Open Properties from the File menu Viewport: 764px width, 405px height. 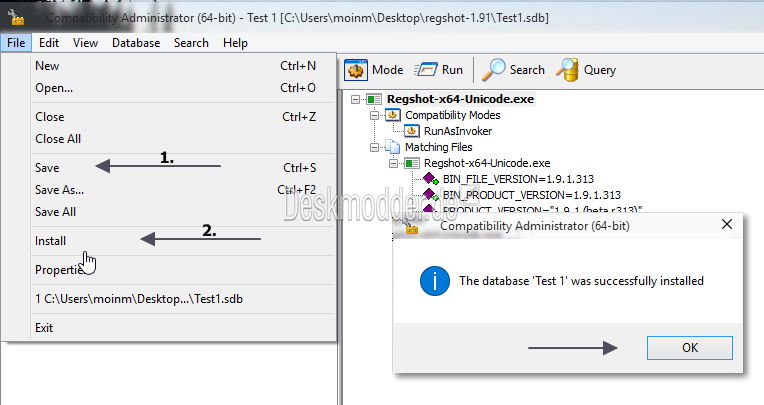pyautogui.click(x=183, y=270)
